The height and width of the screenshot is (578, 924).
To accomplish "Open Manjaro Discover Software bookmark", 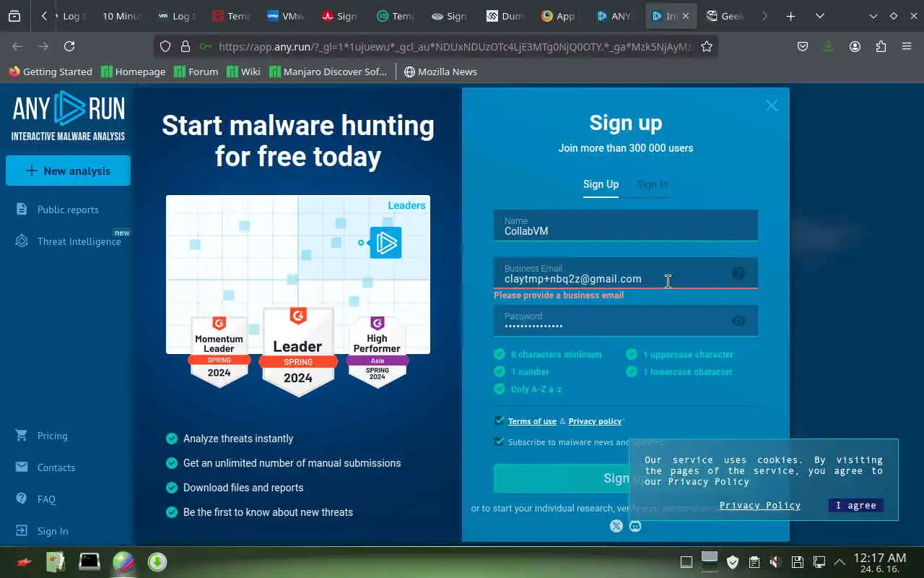I will [x=328, y=72].
